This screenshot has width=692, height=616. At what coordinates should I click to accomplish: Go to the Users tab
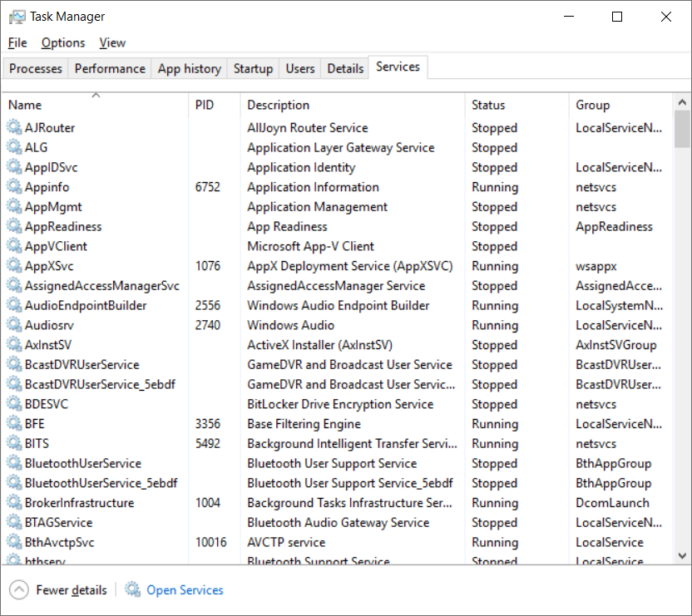pyautogui.click(x=300, y=68)
